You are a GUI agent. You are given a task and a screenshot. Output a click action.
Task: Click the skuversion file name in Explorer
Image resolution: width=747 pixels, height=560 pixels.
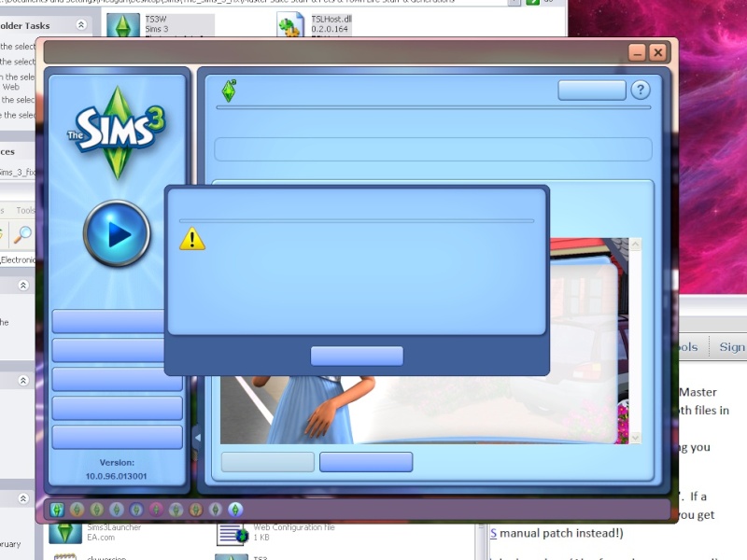click(106, 557)
